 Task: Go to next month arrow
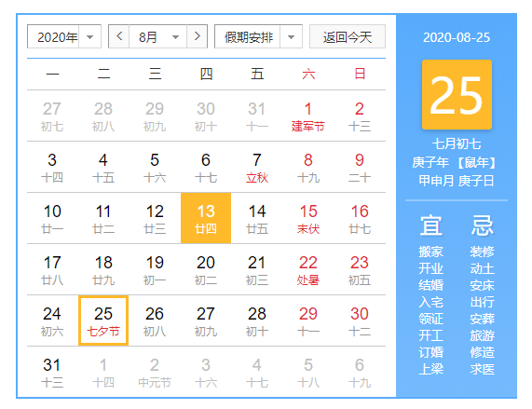pyautogui.click(x=198, y=36)
